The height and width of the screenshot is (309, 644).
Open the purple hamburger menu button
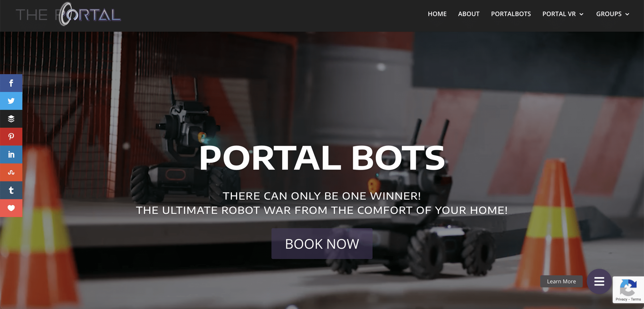[599, 281]
